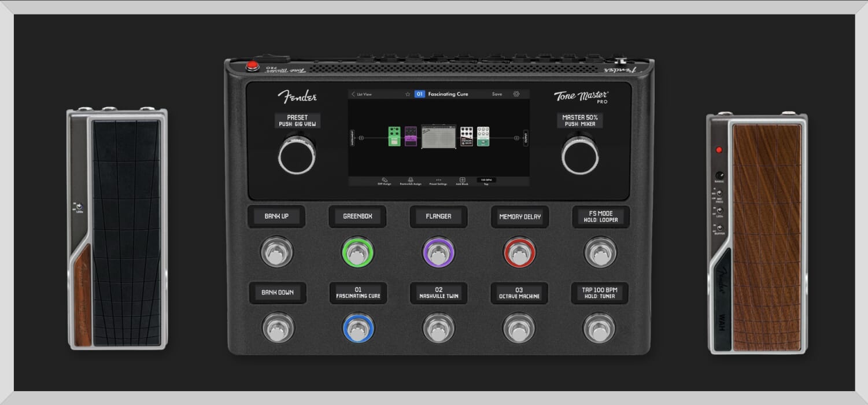Image resolution: width=868 pixels, height=405 pixels.
Task: Add a block after the Instrument input
Action: 361,138
